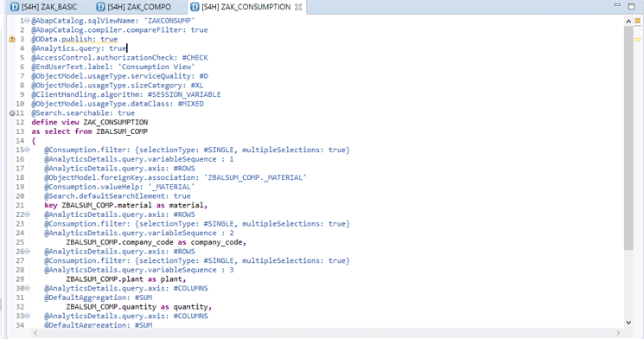Viewport: 644px width, 339px height.
Task: Collapse the fold at line 15
Action: [27, 150]
